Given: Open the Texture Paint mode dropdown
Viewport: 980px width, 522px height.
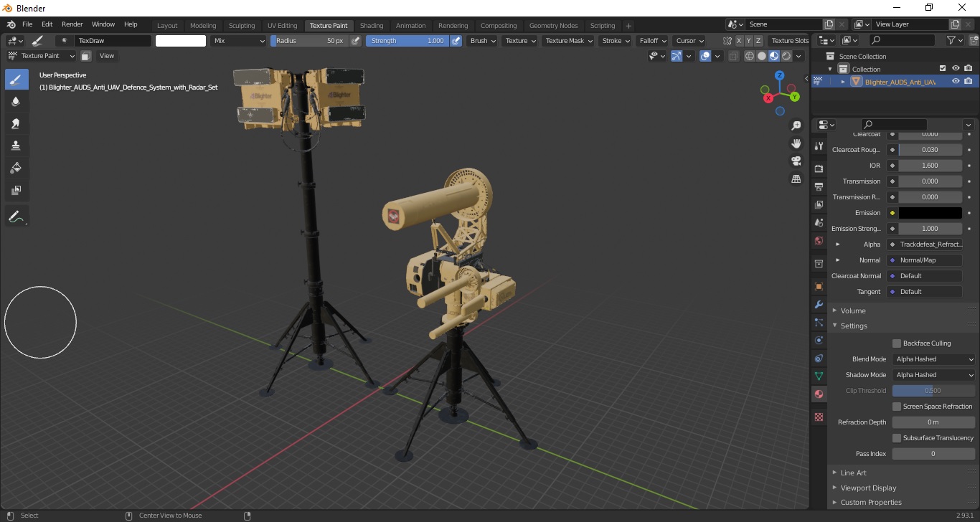Looking at the screenshot, I should [42, 56].
